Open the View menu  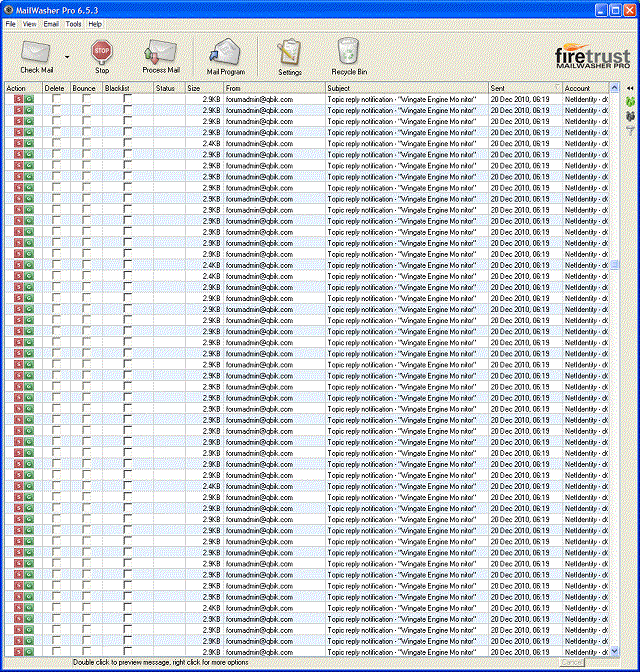(30, 24)
